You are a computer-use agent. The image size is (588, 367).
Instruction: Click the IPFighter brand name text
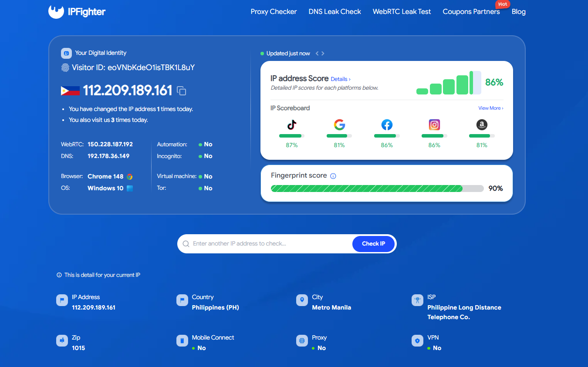click(87, 12)
